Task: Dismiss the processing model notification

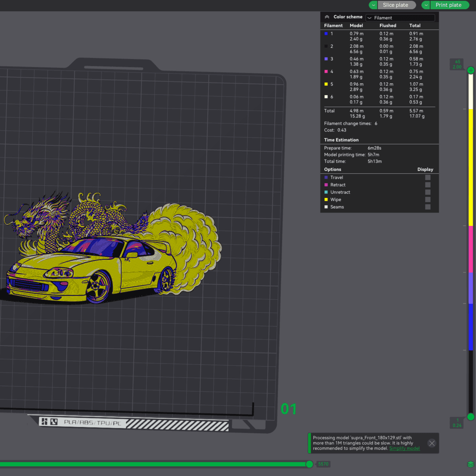Action: tap(432, 443)
